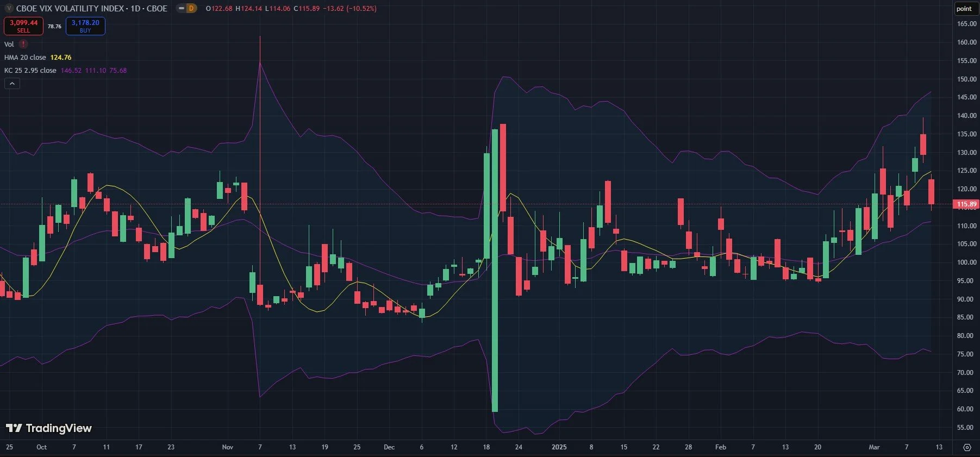Click the current price label 115.89 on scale
The height and width of the screenshot is (457, 980).
tap(966, 204)
